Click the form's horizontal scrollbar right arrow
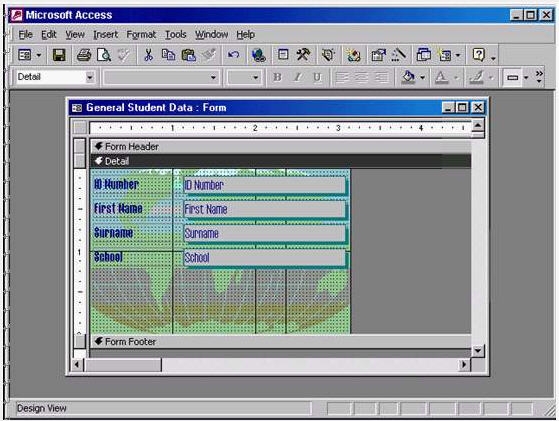The width and height of the screenshot is (559, 421). (x=464, y=365)
